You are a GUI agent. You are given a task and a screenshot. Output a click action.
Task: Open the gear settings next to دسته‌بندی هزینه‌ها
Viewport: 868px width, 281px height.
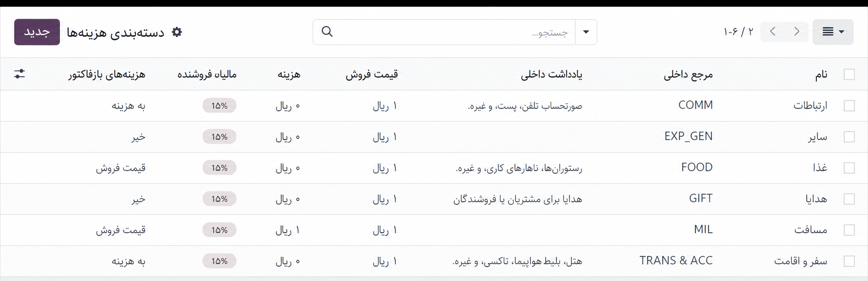pos(177,32)
